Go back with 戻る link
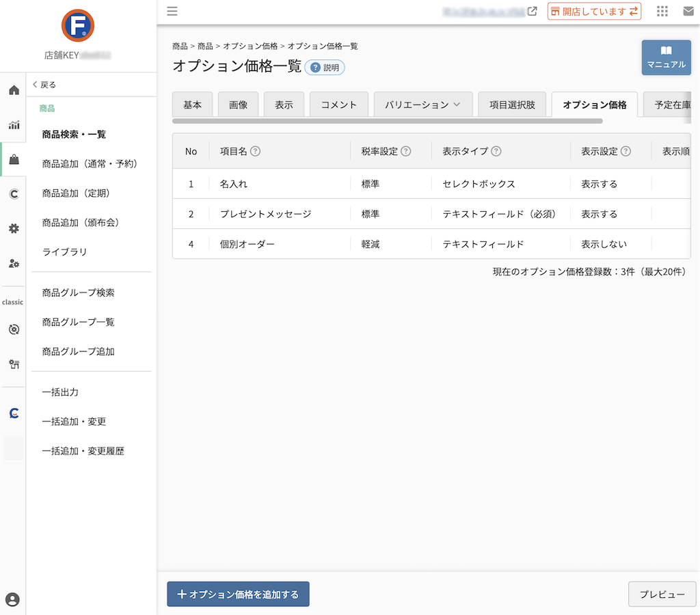This screenshot has height=615, width=700. click(44, 85)
